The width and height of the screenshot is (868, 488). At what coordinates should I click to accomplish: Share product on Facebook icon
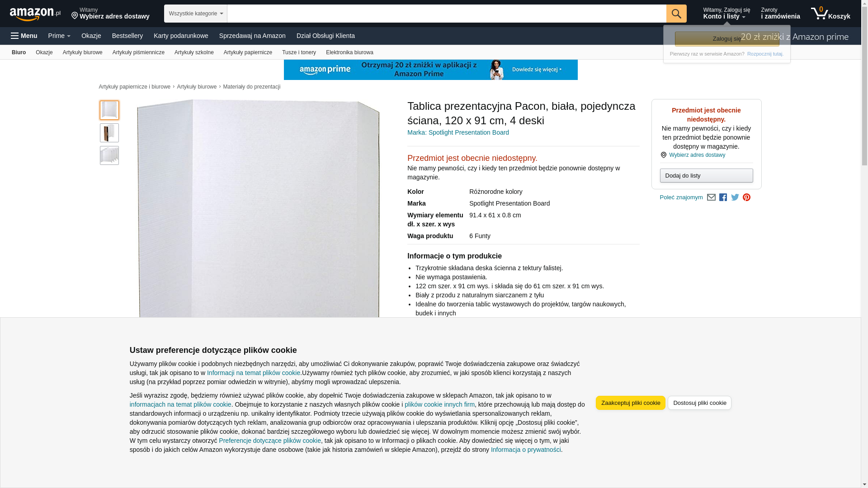coord(723,197)
